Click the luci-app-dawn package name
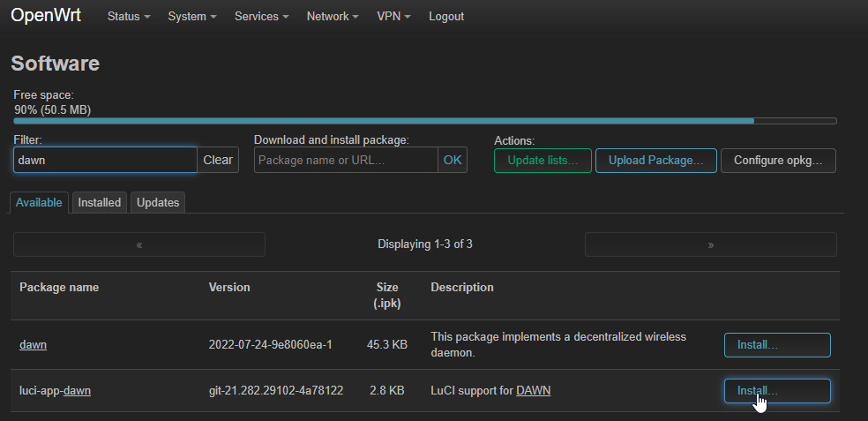The image size is (868, 421). coord(55,391)
